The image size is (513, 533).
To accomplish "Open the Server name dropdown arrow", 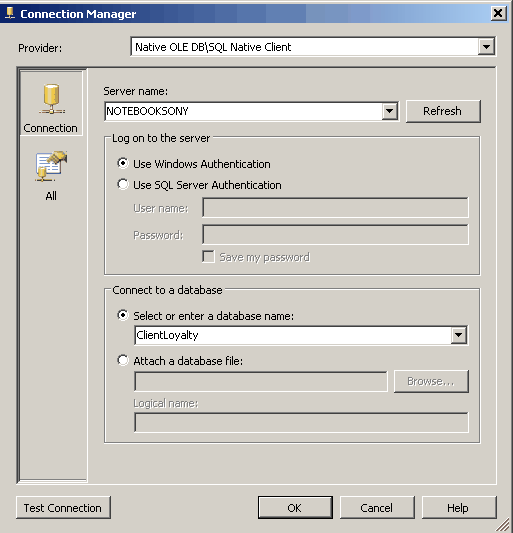I will pos(390,111).
